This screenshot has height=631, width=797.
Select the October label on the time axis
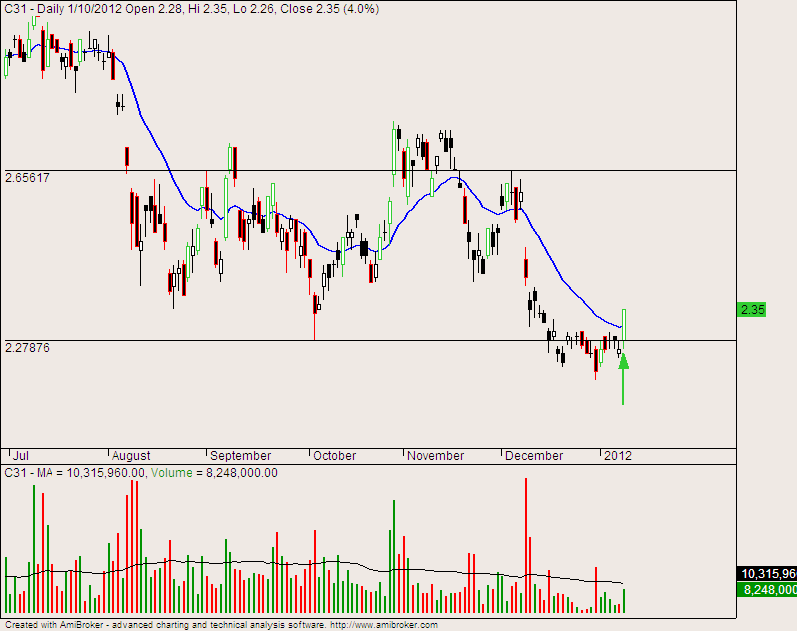pos(334,455)
